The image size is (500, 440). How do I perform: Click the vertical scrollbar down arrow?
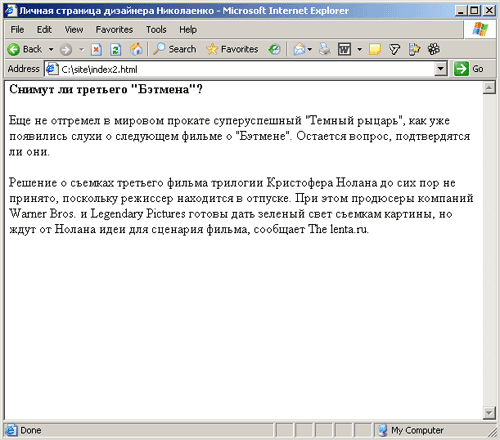(489, 413)
